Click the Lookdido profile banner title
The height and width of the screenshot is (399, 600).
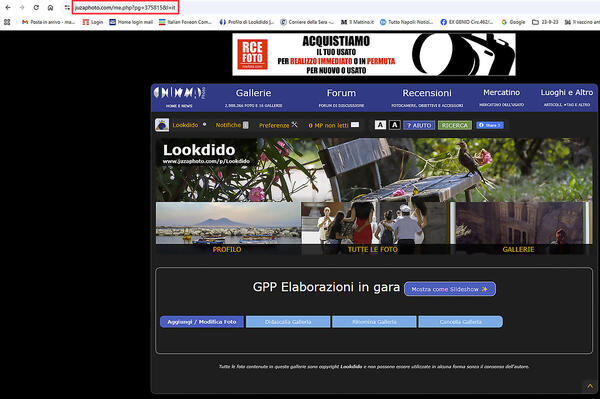coord(199,150)
